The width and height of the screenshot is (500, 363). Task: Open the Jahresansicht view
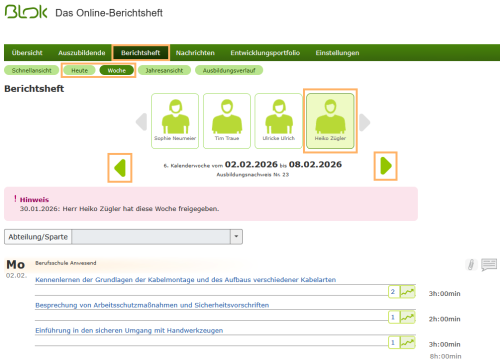click(x=164, y=70)
